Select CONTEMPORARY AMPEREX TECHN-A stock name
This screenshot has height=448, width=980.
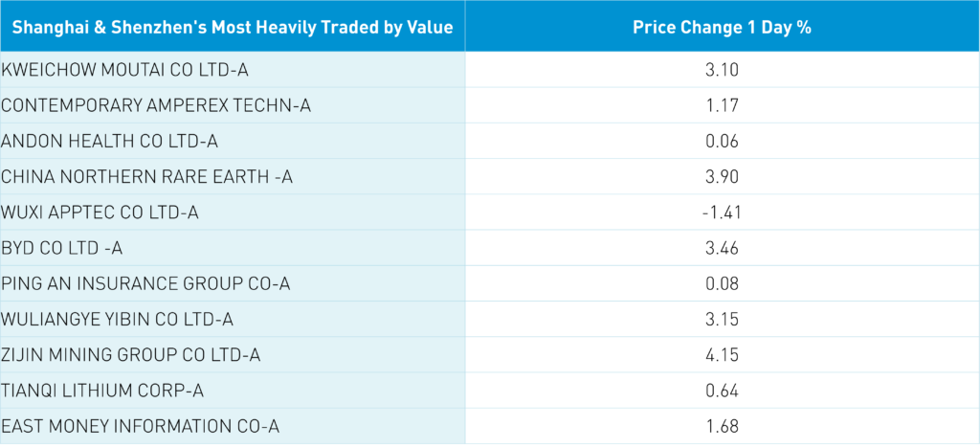click(156, 105)
